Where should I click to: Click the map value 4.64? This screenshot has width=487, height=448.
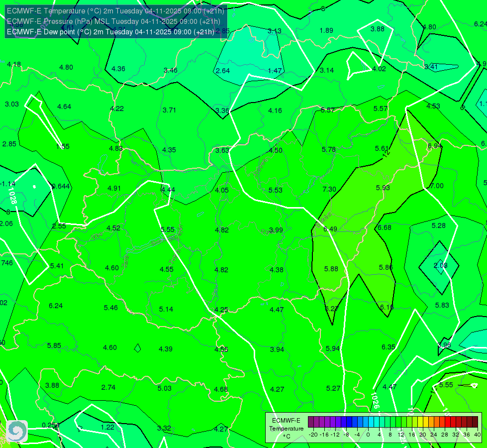[x=64, y=107]
